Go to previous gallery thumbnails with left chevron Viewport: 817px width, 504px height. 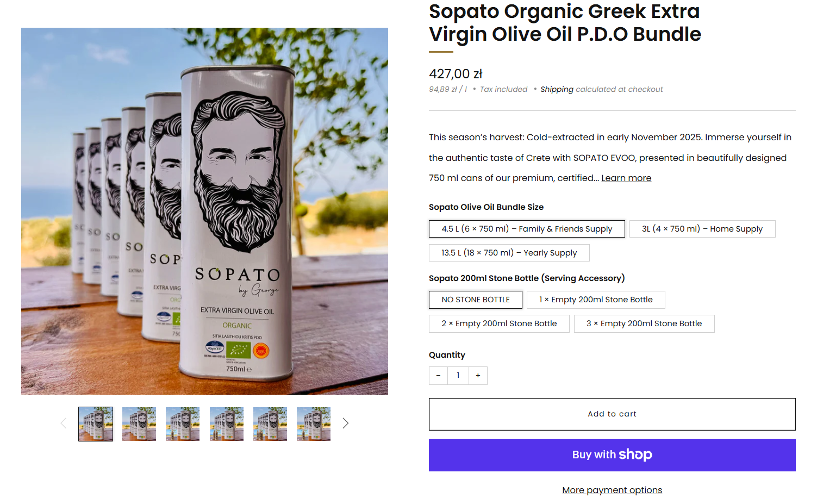pyautogui.click(x=63, y=423)
